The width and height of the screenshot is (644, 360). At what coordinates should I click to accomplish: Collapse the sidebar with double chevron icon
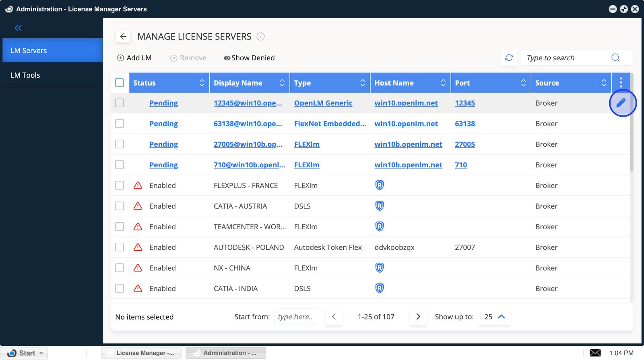18,28
